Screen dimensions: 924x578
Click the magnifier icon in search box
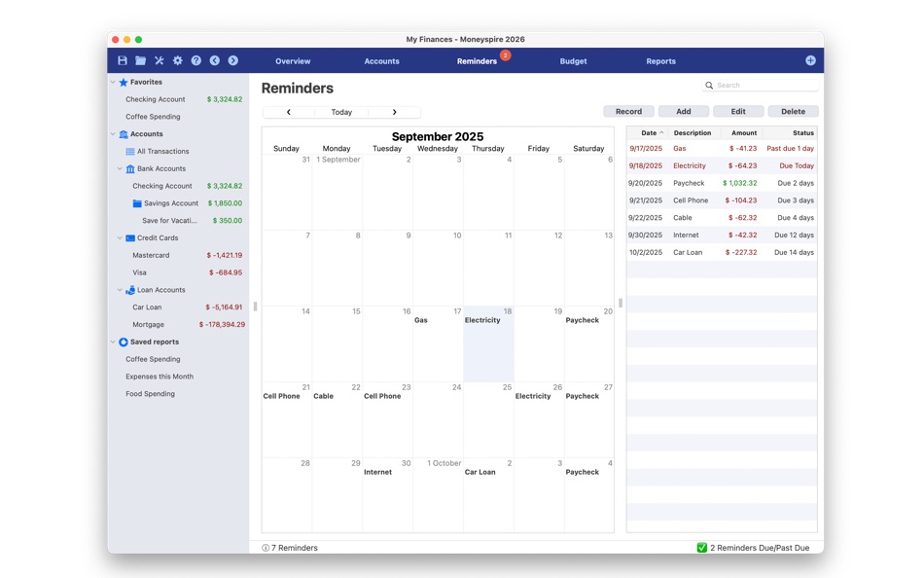click(x=709, y=86)
